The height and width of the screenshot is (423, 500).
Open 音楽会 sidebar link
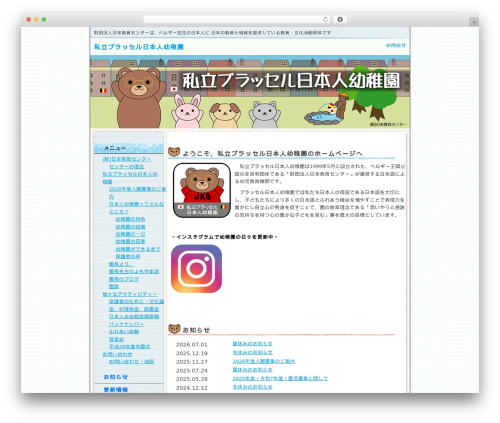[116, 339]
